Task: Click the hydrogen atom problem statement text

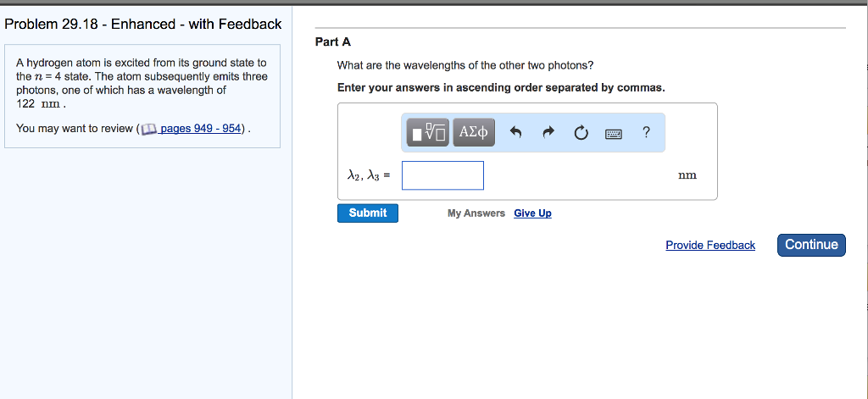Action: (142, 83)
